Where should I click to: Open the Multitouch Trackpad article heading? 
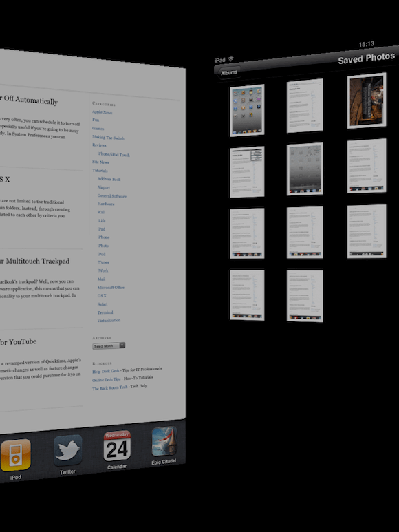pyautogui.click(x=34, y=261)
